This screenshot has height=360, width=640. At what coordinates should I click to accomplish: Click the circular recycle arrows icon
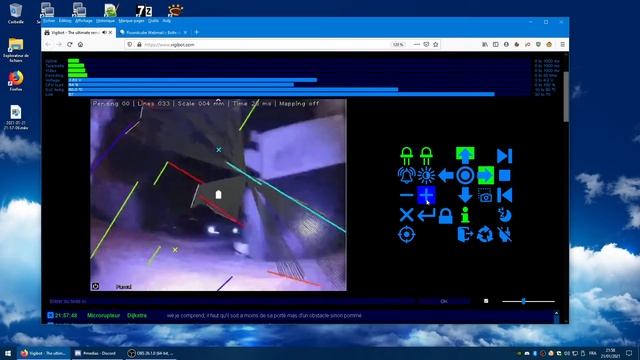tap(485, 235)
